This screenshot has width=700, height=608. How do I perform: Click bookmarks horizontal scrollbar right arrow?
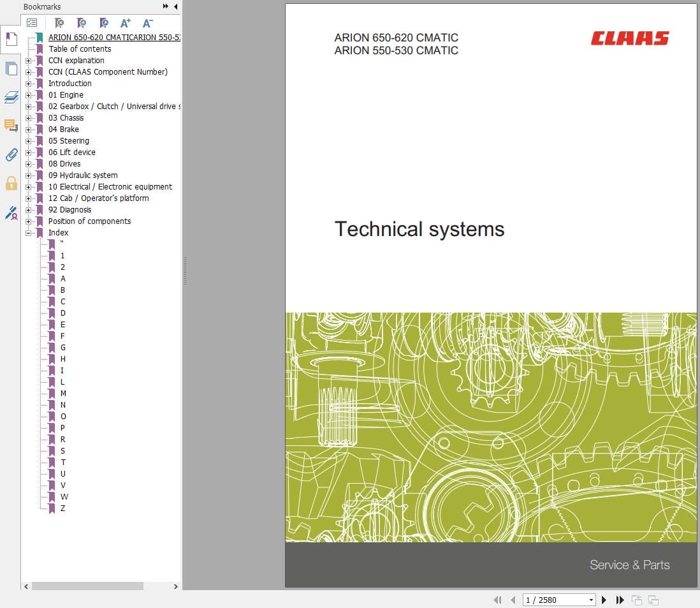[176, 586]
